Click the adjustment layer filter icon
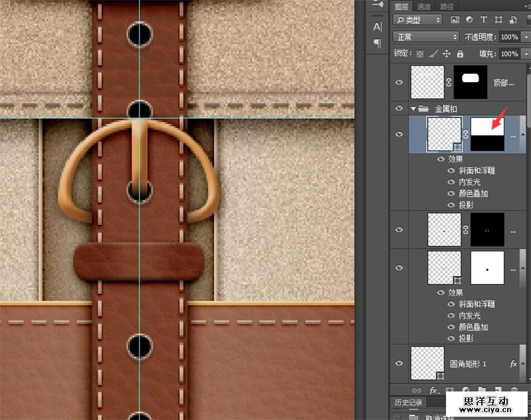Image resolution: width=531 pixels, height=420 pixels. pyautogui.click(x=469, y=20)
